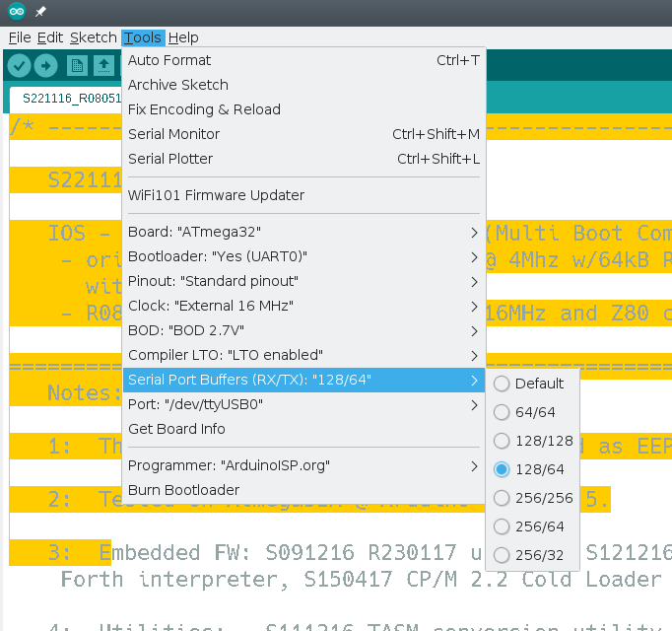Click the Arduino logo in title bar
Screen dimensions: 672x631
click(16, 12)
